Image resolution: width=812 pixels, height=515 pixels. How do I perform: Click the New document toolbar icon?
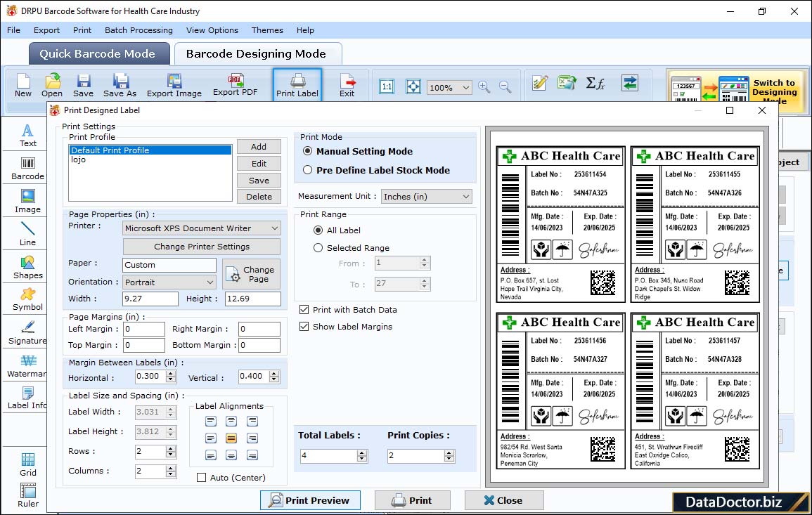(x=22, y=86)
